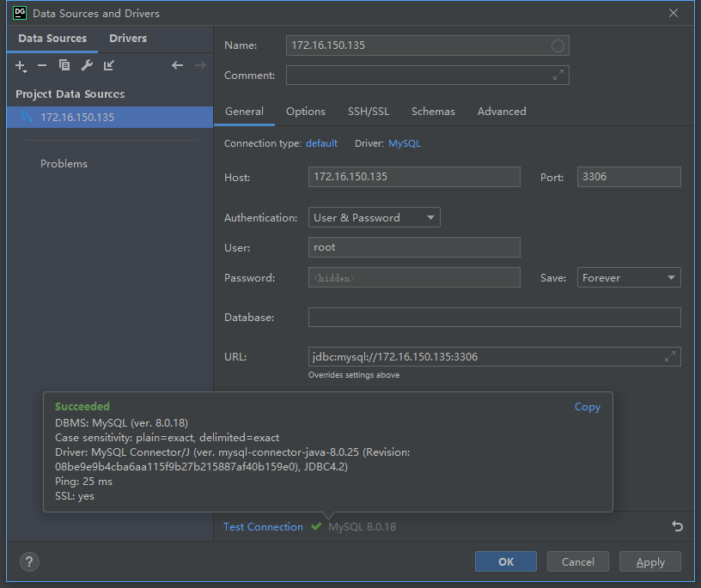This screenshot has width=701, height=588.
Task: Open help with the question mark button
Action: [29, 561]
